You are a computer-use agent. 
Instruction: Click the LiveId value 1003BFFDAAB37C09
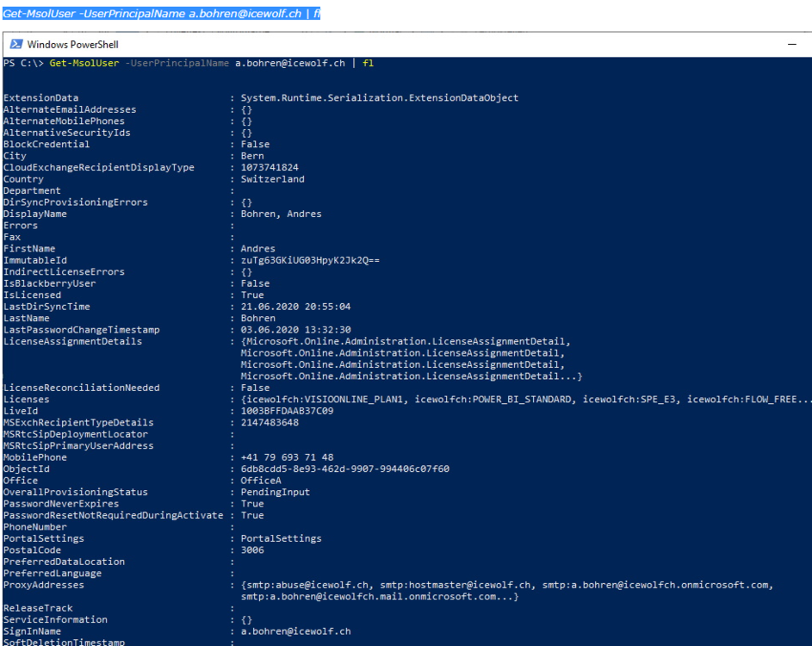(x=287, y=411)
